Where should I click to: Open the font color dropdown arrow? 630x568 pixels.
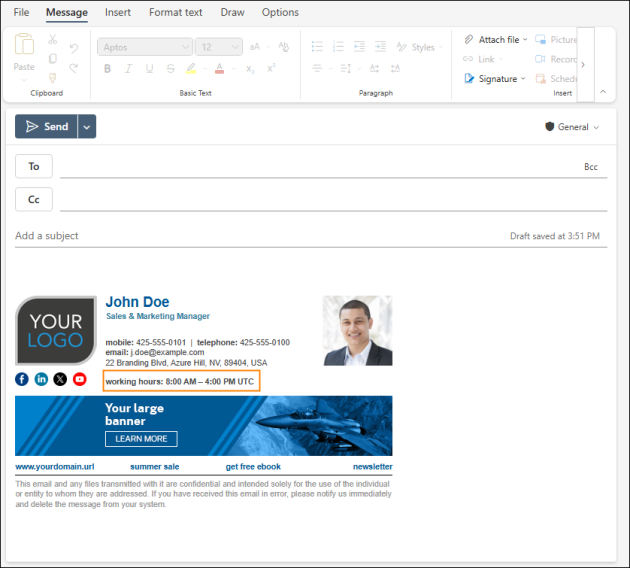(234, 69)
